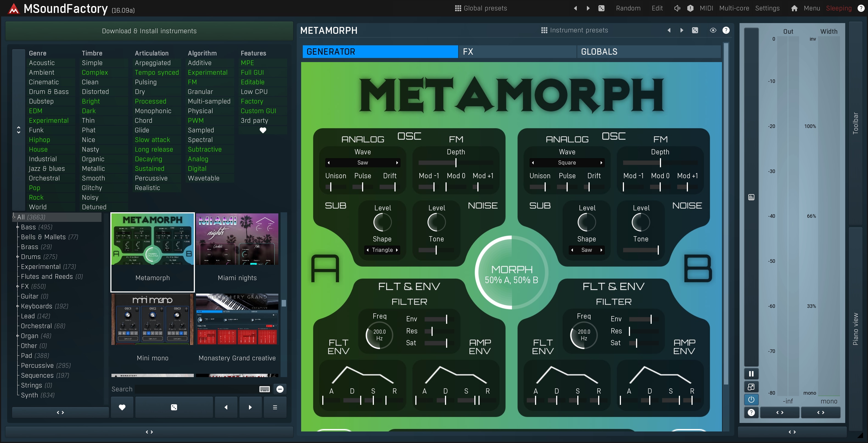Pick random instrument dice button in browser
Image resolution: width=868 pixels, height=443 pixels.
[x=174, y=407]
